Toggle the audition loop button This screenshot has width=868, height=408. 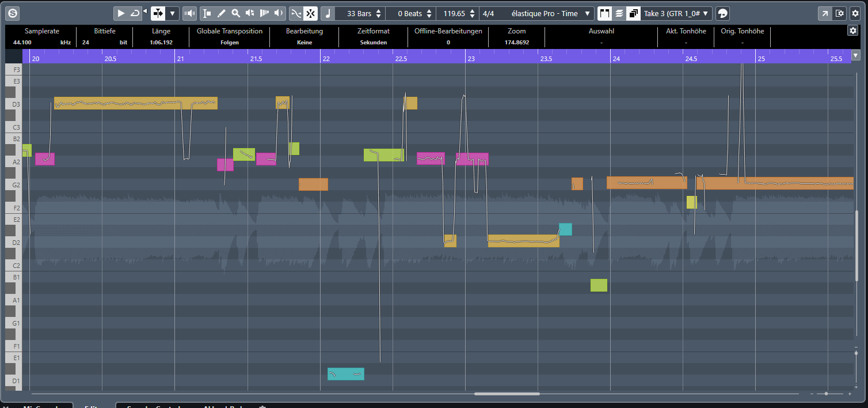point(135,13)
